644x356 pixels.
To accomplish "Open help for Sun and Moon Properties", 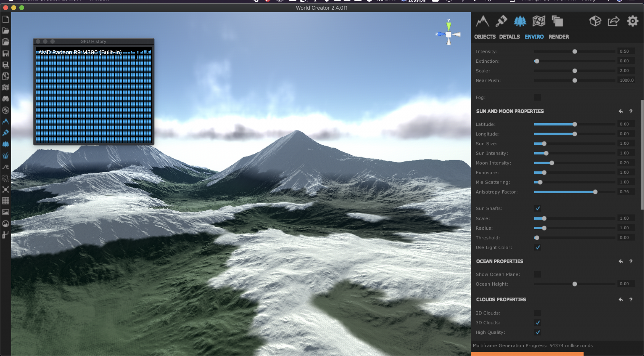I will tap(631, 111).
